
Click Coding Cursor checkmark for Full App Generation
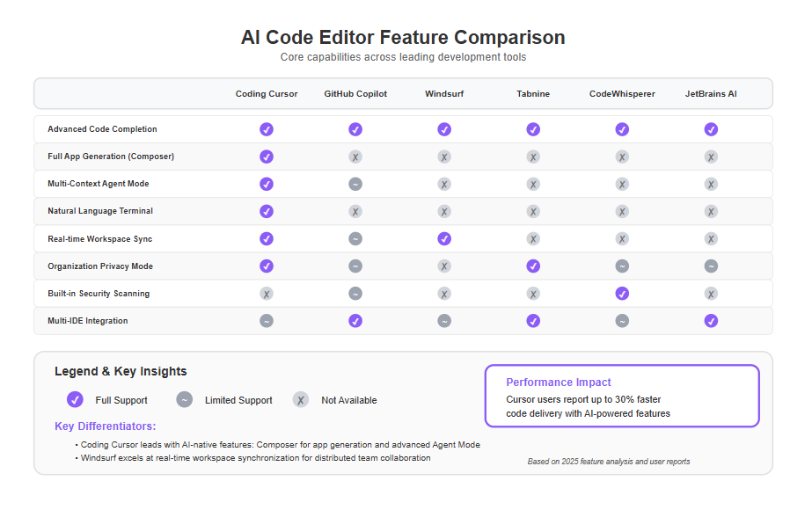pyautogui.click(x=267, y=157)
